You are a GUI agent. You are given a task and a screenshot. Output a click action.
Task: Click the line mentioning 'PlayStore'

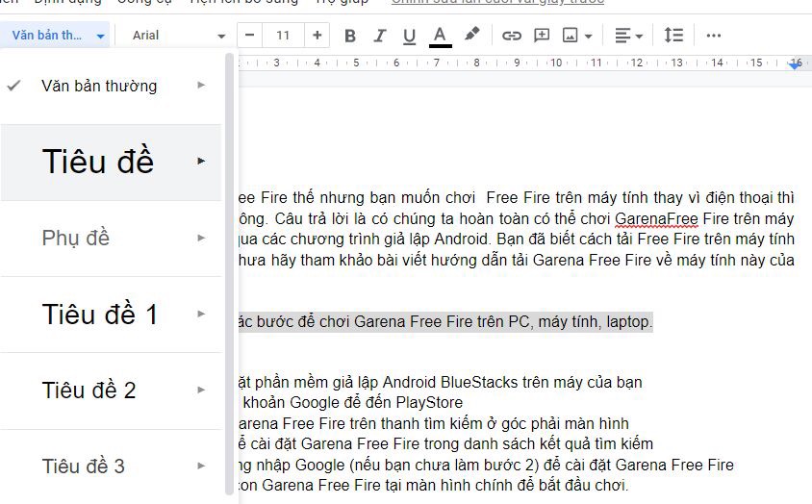pyautogui.click(x=352, y=402)
